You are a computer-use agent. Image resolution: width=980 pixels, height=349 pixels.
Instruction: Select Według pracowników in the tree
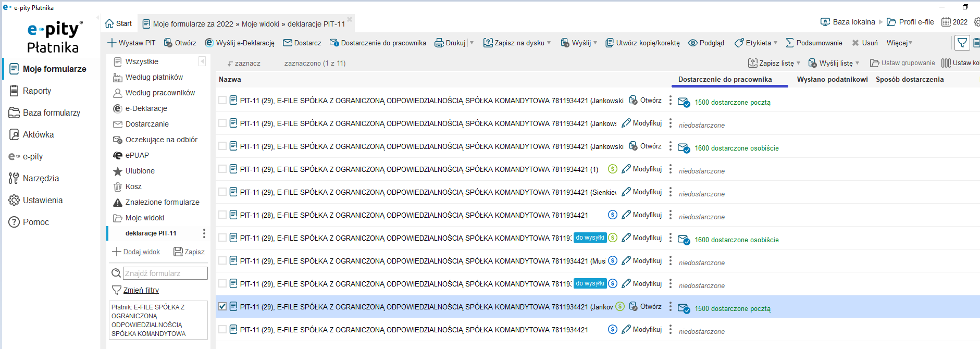coord(154,93)
